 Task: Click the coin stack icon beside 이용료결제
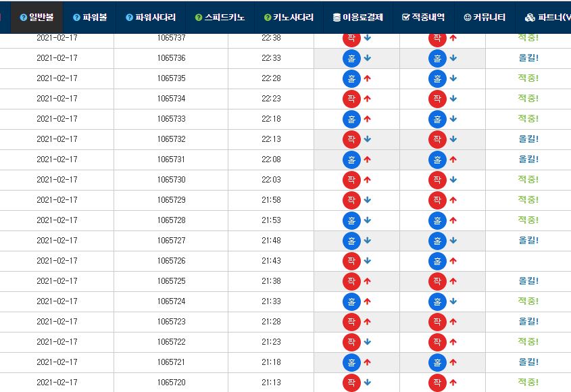pos(337,18)
